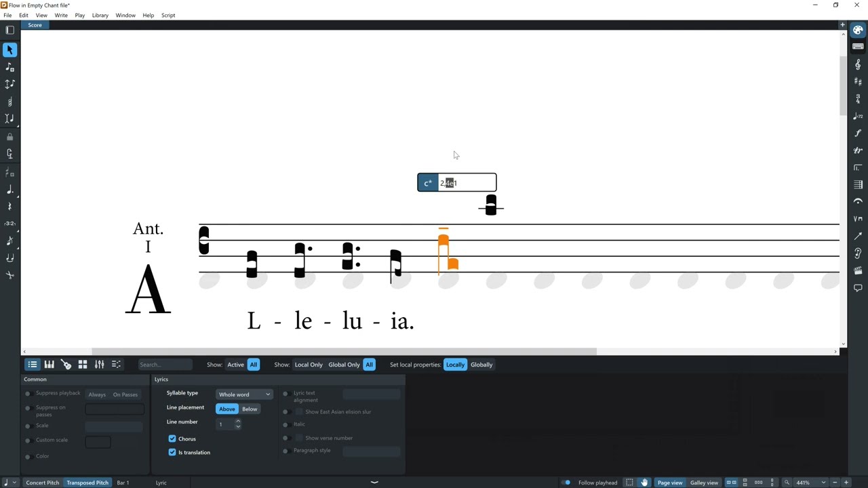Select the Score tab
This screenshot has width=868, height=488.
coord(35,25)
